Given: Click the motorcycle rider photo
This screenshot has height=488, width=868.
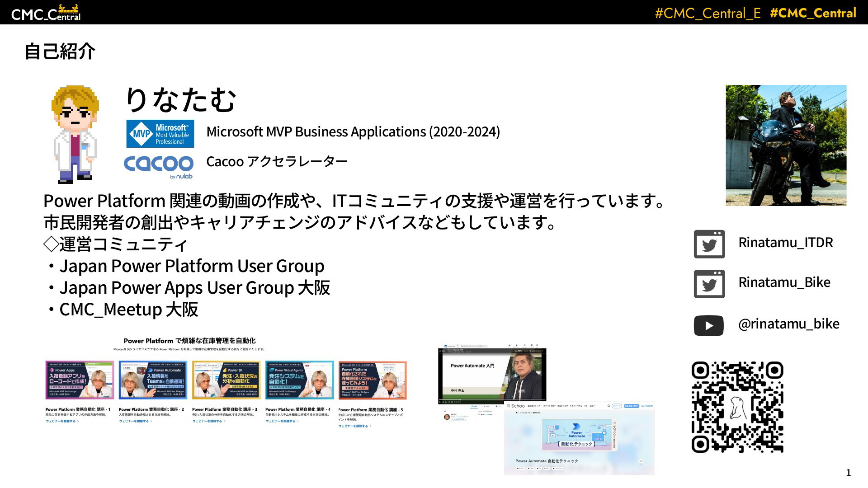Looking at the screenshot, I should (x=786, y=145).
